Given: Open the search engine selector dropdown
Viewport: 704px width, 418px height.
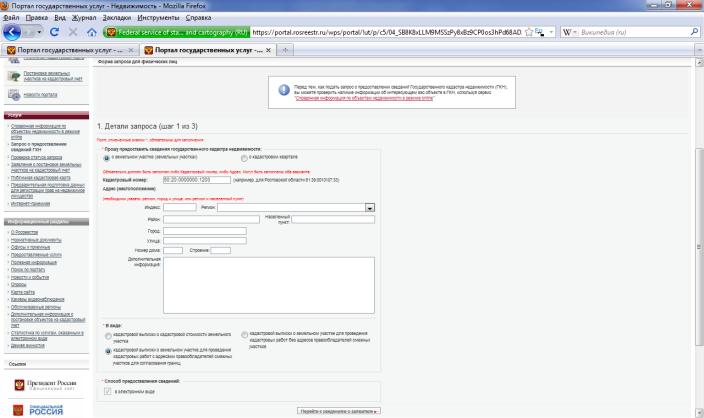Looking at the screenshot, I should [x=574, y=32].
